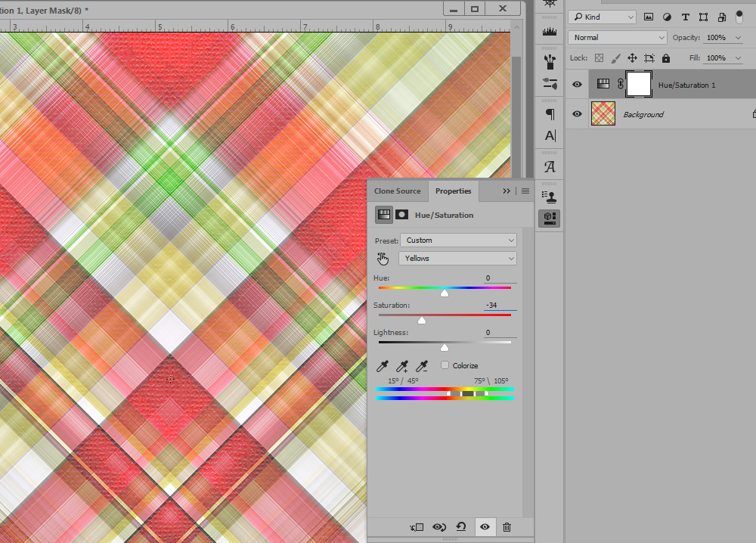
Task: Reset adjustment to defaults icon
Action: click(461, 527)
